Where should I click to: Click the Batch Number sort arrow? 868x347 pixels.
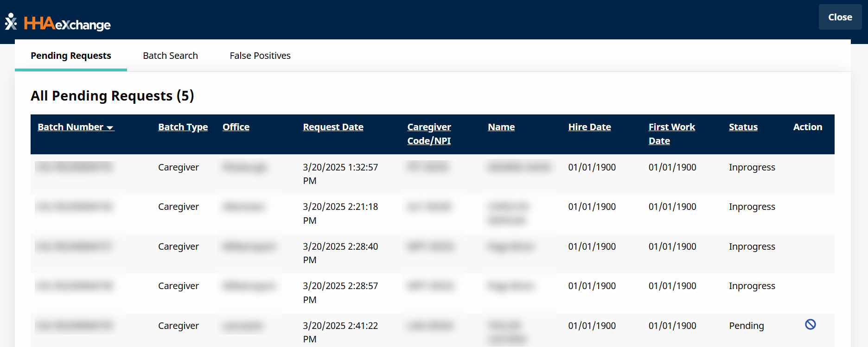(110, 127)
